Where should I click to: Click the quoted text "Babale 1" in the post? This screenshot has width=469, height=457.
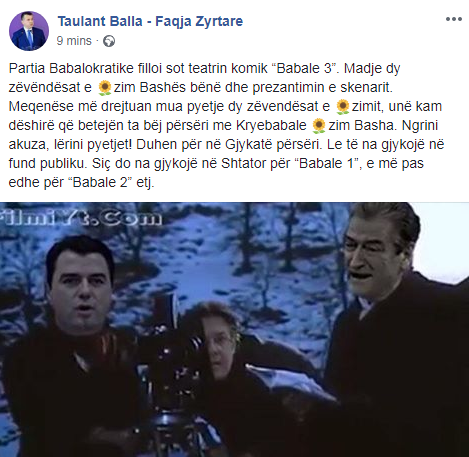tap(328, 163)
